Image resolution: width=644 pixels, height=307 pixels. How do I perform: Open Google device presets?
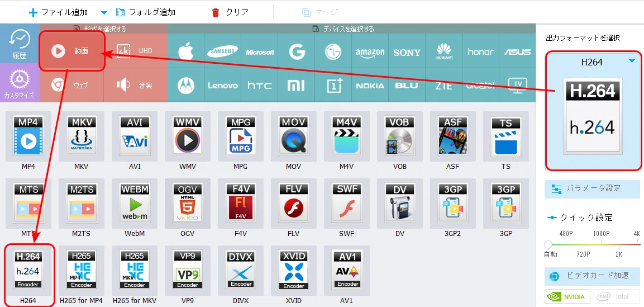297,51
